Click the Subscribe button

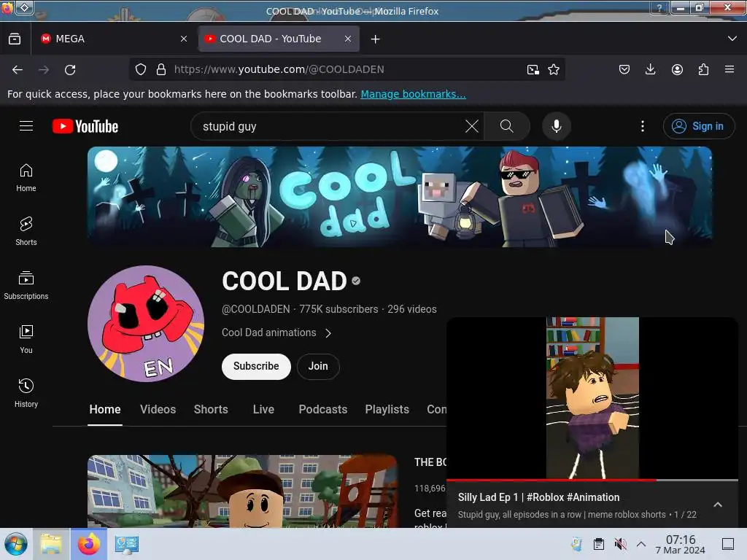point(256,366)
